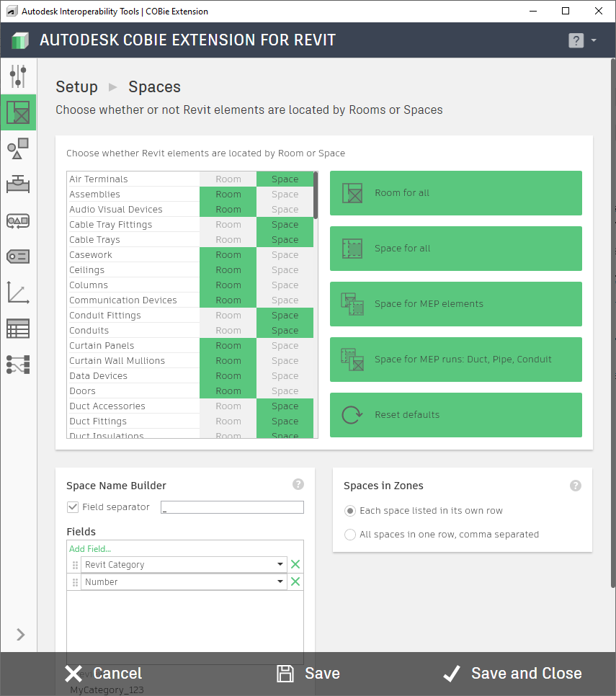Click the tag label icon in sidebar
Screen dimensions: 616x696
tap(18, 256)
